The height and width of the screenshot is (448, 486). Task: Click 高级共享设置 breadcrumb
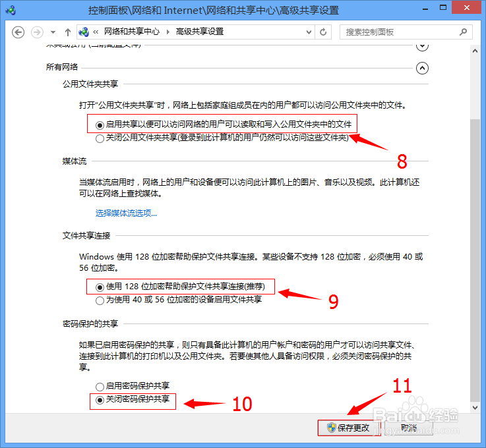pyautogui.click(x=200, y=32)
